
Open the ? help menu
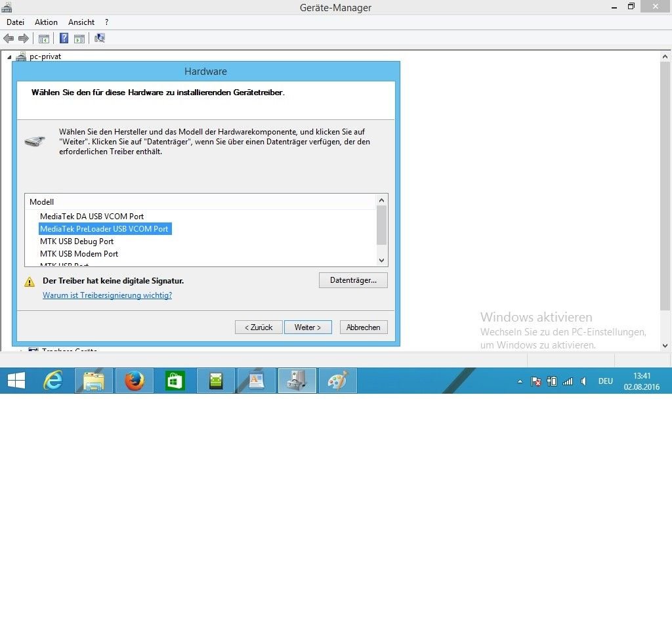point(107,22)
